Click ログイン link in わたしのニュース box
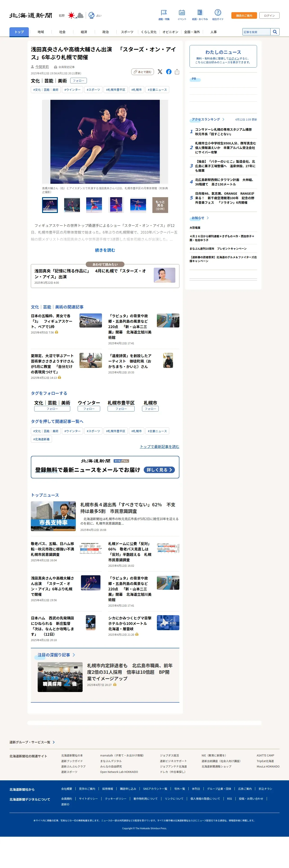Screen dimensions: 289x868 [x=234, y=58]
